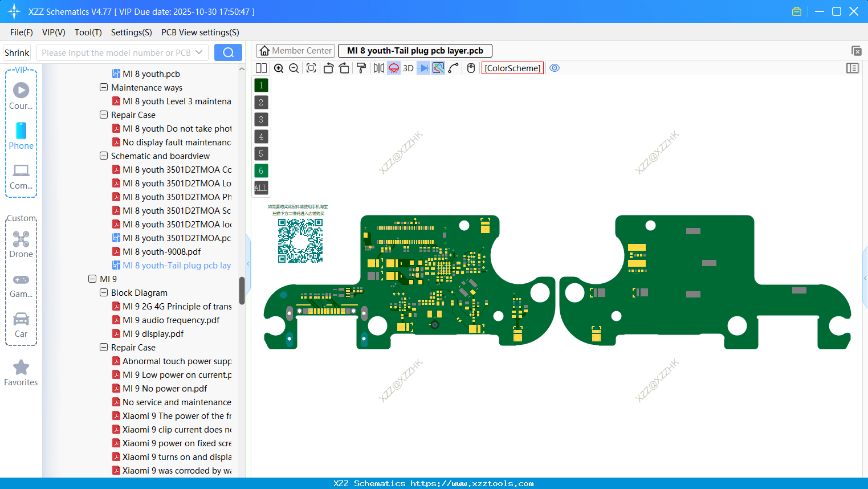The image size is (868, 489).
Task: Switch the board to 3D view
Action: pyautogui.click(x=407, y=68)
